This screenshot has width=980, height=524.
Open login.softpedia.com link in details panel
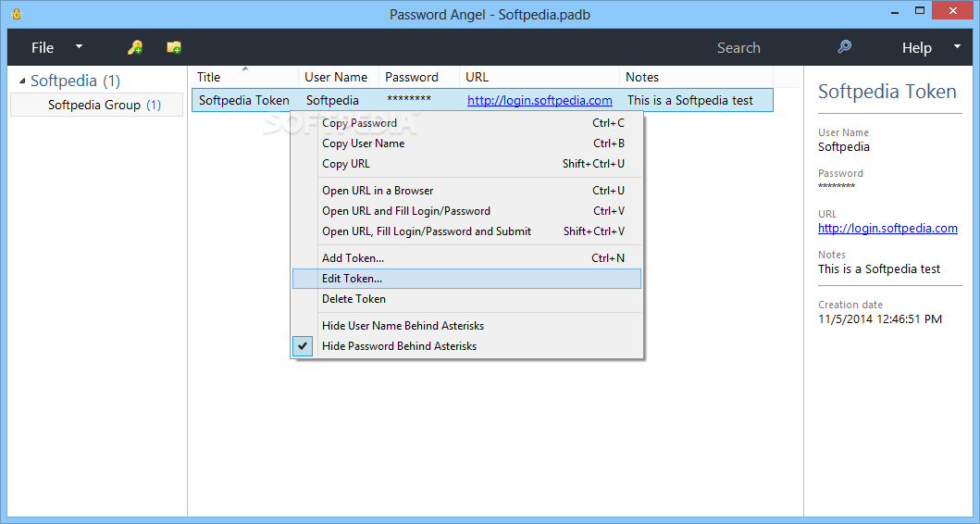(x=887, y=229)
